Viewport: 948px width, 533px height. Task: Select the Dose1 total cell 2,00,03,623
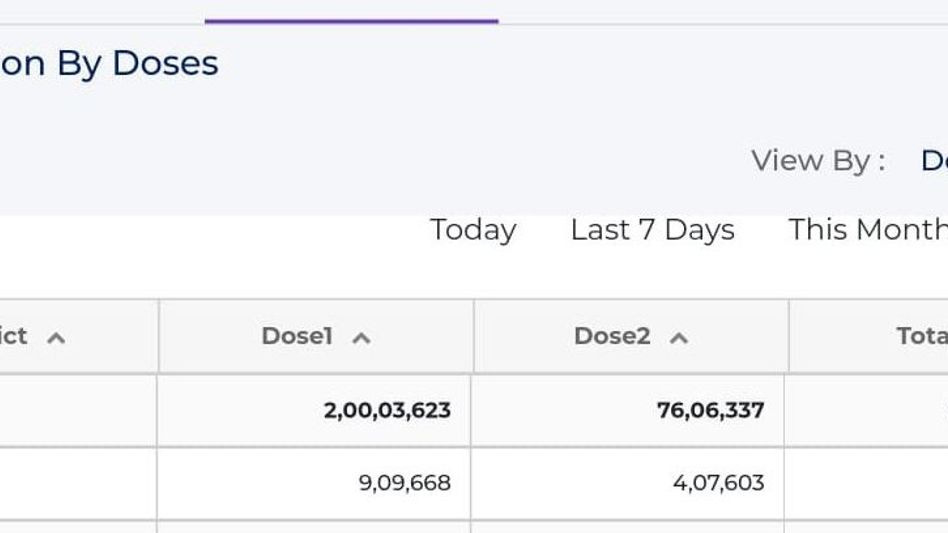click(387, 410)
